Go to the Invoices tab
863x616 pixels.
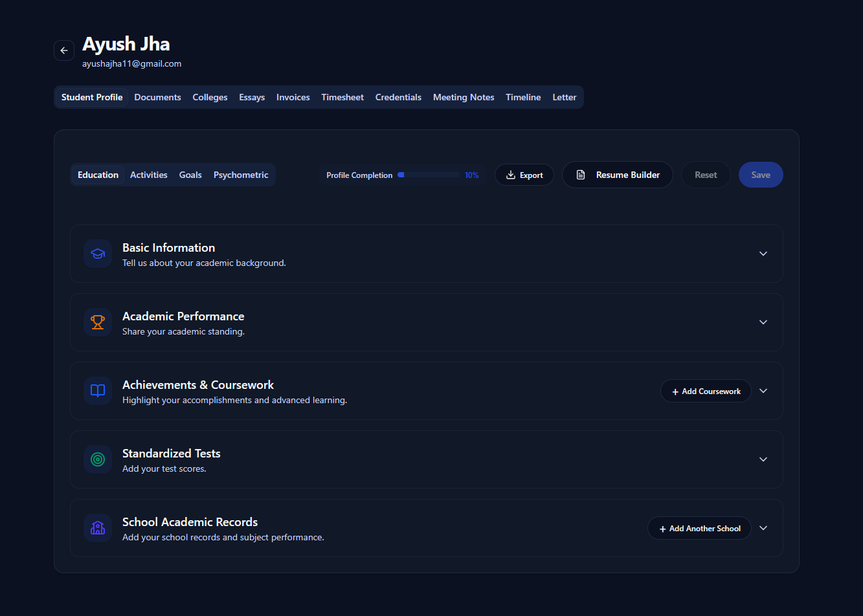coord(293,97)
